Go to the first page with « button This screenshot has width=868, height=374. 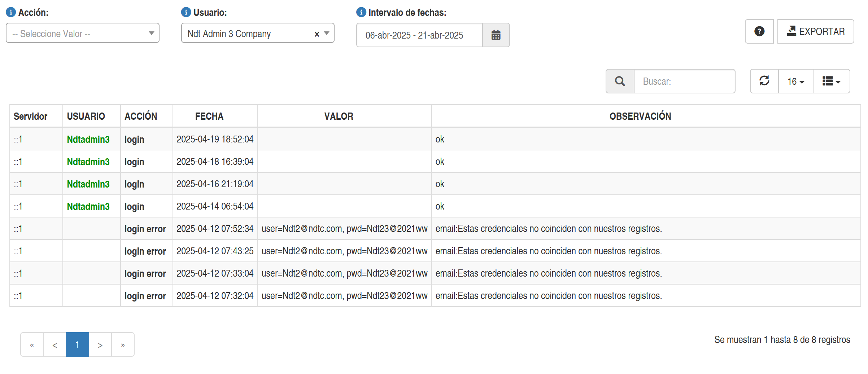pyautogui.click(x=32, y=344)
